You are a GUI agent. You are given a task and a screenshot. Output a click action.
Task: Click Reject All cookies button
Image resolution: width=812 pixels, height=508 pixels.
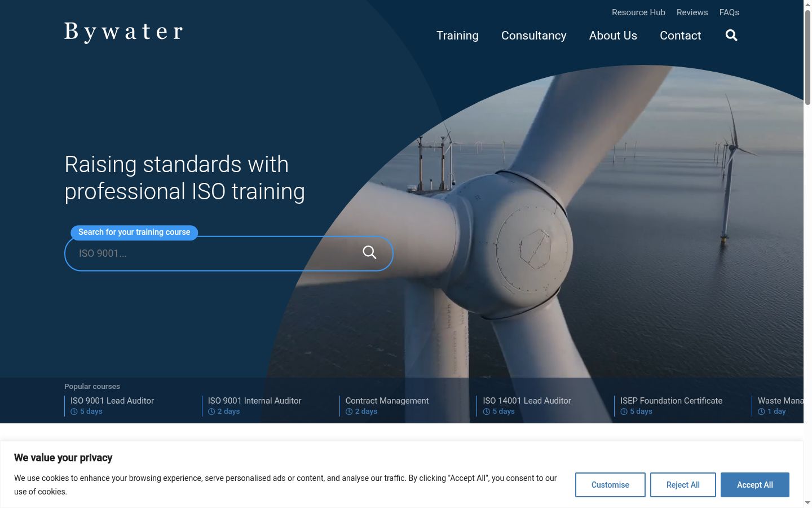683,485
